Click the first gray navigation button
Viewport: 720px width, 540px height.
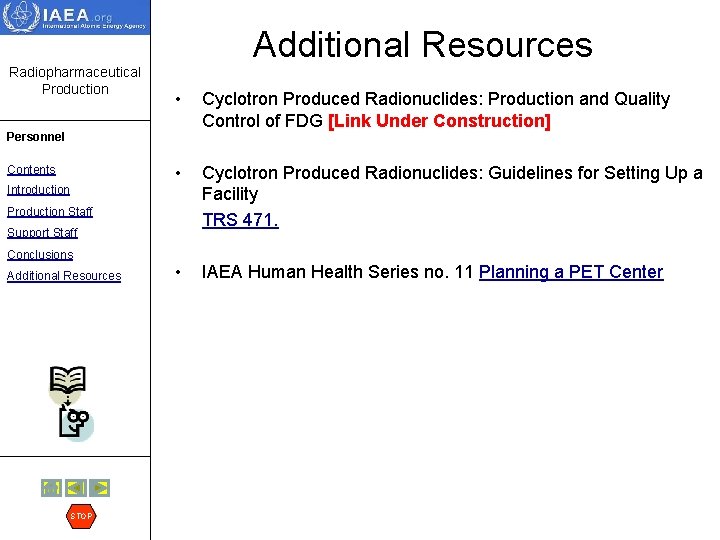coord(51,488)
